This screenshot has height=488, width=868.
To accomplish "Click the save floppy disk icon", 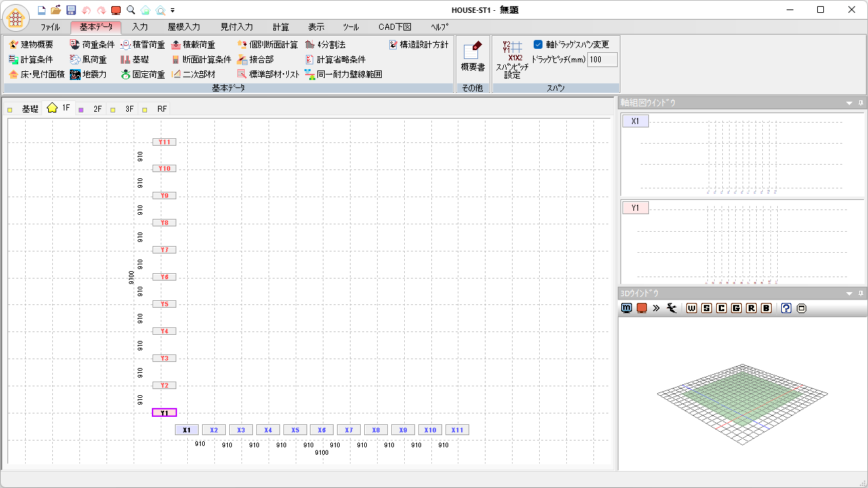I will point(71,10).
